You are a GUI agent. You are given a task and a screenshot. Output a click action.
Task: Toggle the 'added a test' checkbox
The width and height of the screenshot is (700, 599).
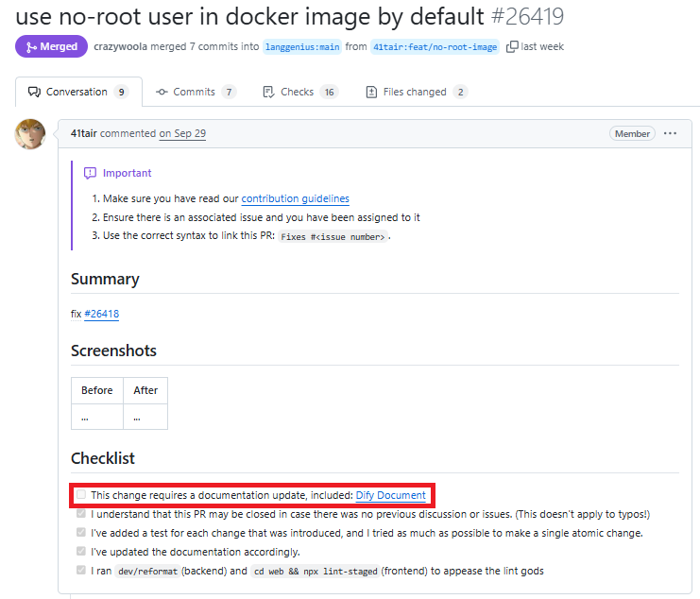81,533
